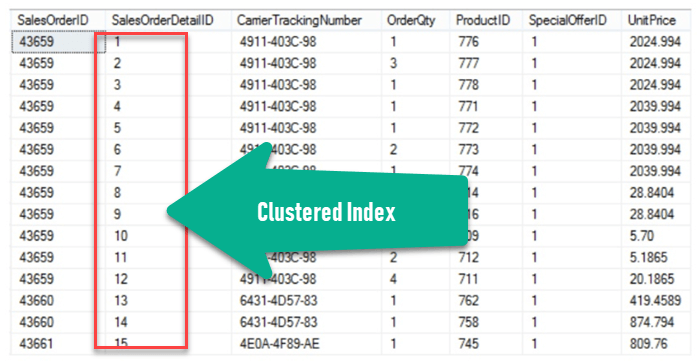
Task: Click the CarrierTrackingNumber column header
Action: point(306,20)
